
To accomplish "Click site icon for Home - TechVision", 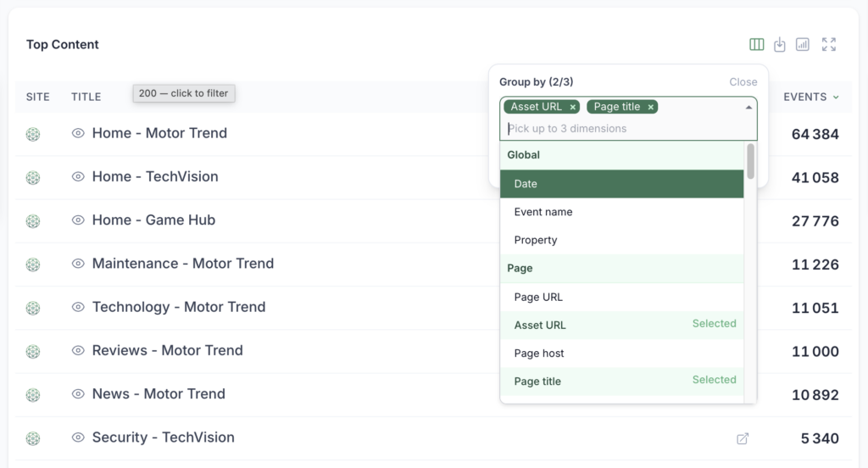I will [33, 177].
